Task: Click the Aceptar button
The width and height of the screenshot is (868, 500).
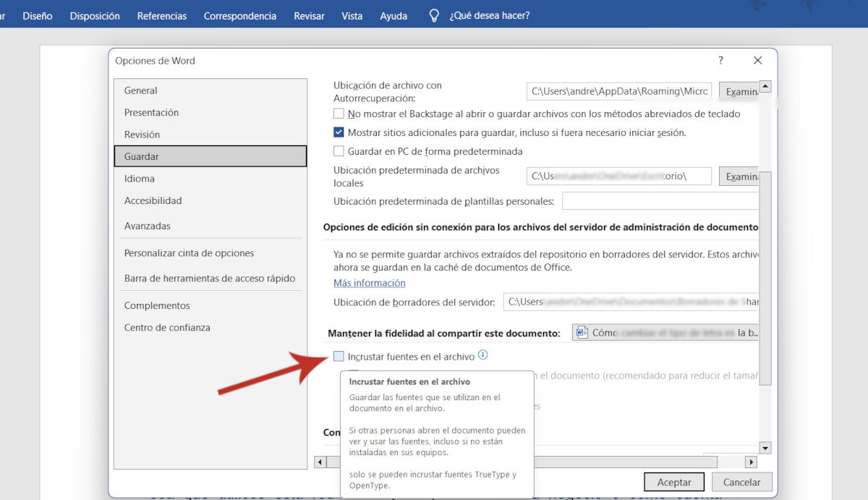Action: point(674,482)
